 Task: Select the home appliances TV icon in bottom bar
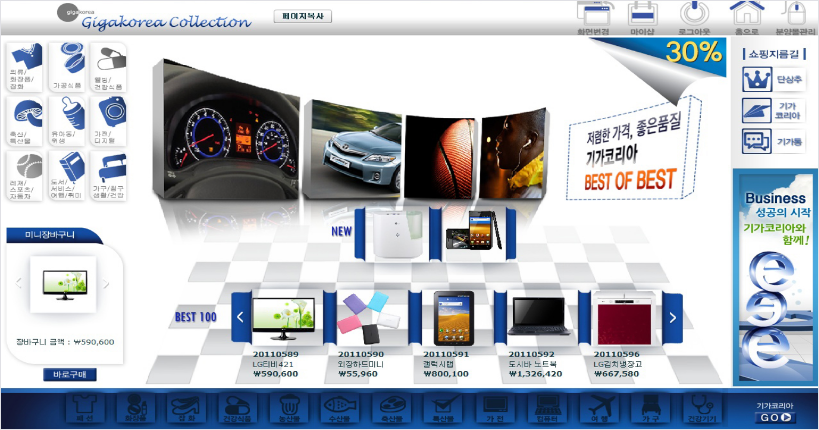pyautogui.click(x=495, y=409)
